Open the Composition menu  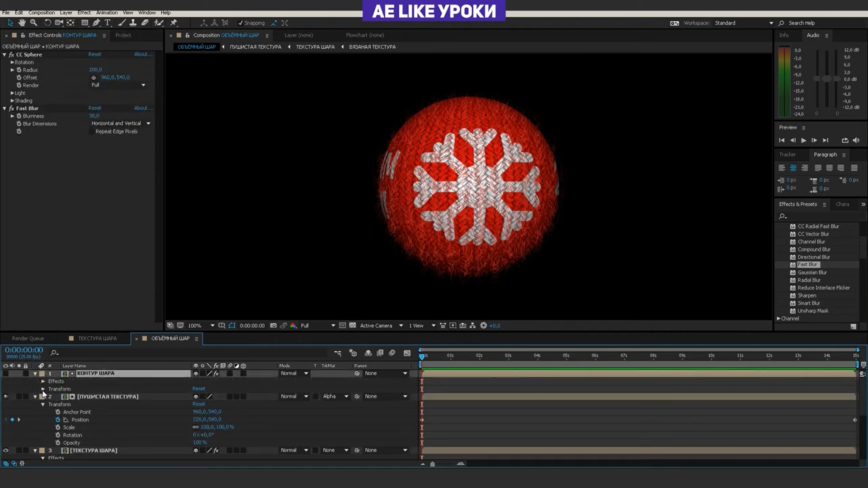coord(41,13)
